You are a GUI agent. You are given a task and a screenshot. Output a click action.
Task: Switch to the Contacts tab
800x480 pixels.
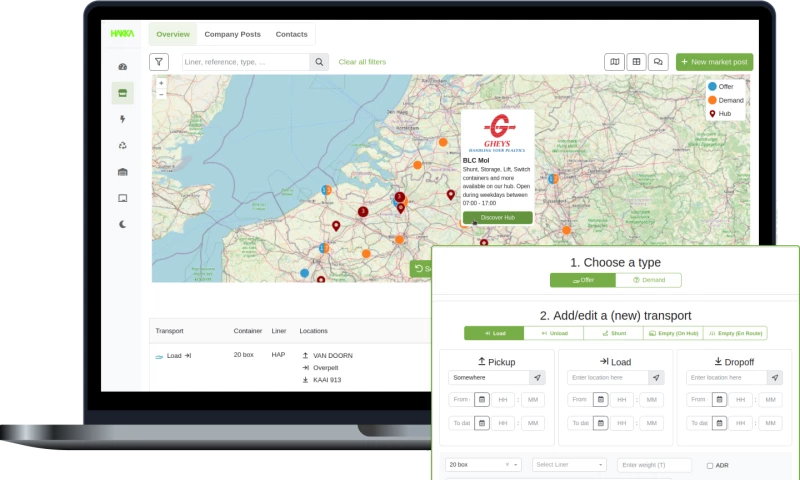291,34
